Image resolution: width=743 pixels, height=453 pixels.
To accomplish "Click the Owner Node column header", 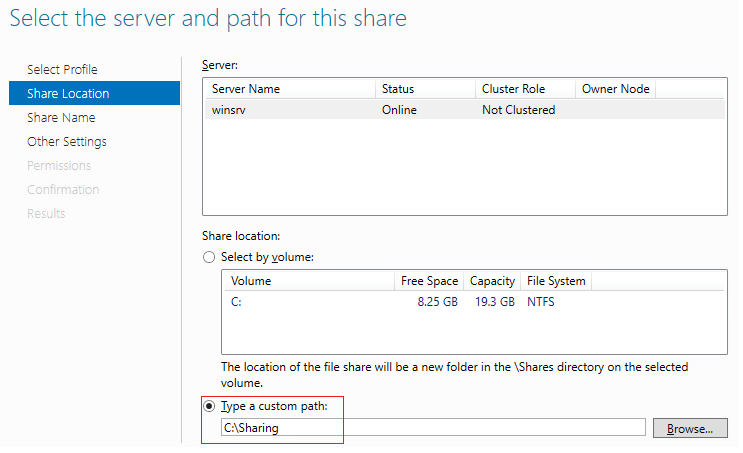I will pos(615,89).
